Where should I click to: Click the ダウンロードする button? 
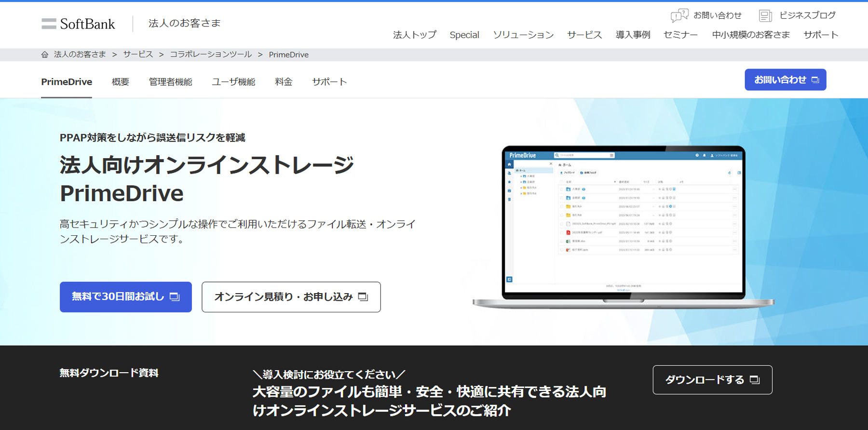[x=712, y=380]
